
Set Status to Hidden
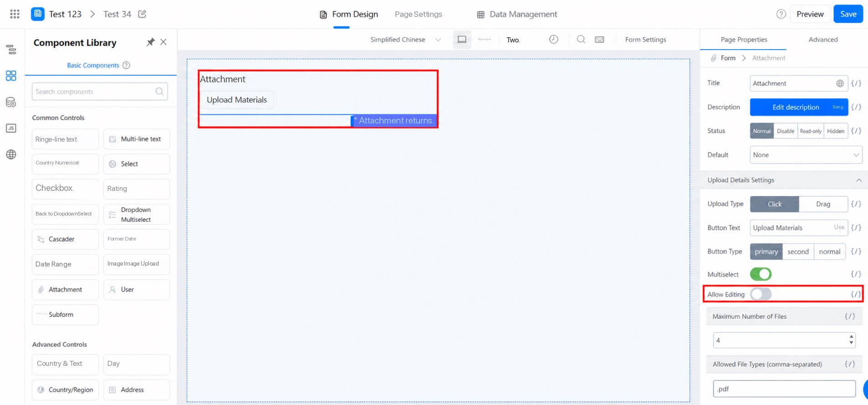click(x=836, y=131)
